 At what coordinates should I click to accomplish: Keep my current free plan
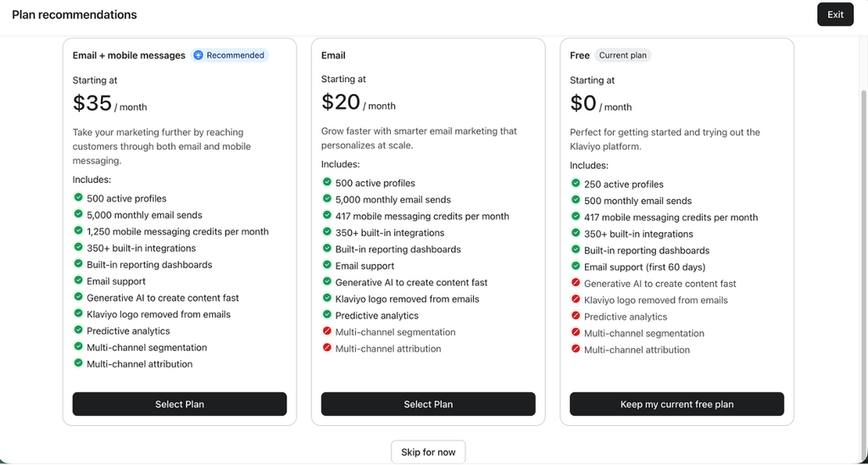click(x=676, y=404)
